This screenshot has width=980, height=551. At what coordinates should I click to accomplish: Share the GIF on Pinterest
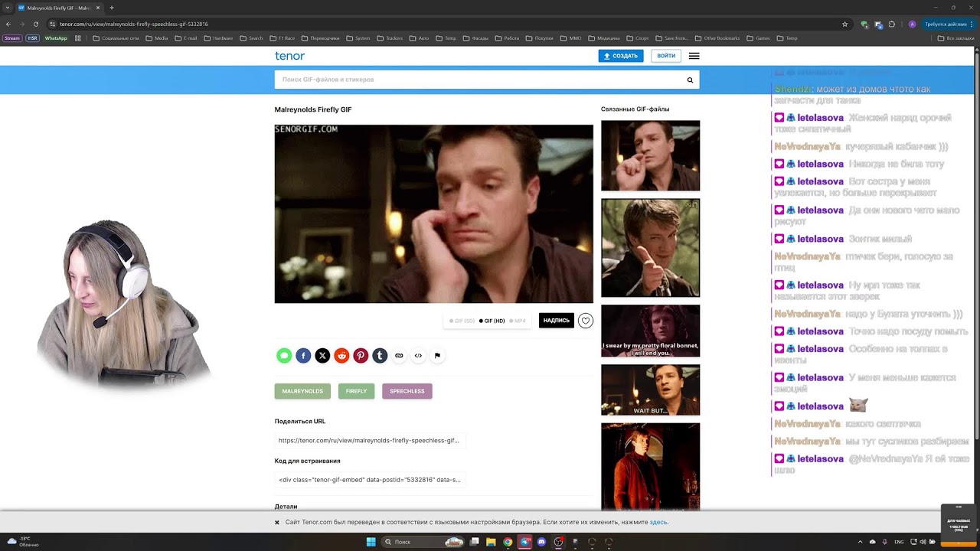[x=361, y=355]
